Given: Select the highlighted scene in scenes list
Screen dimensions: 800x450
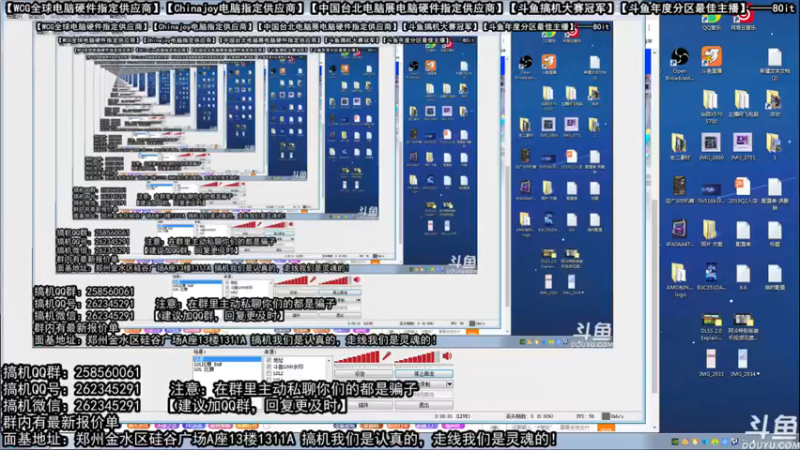Looking at the screenshot, I should (227, 359).
